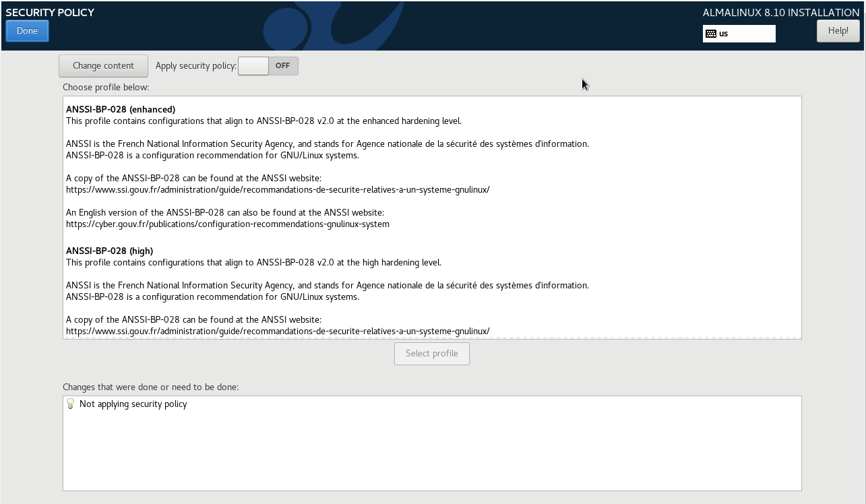Click ssi.gouv.fr URL under the high profile
866x504 pixels.
click(x=277, y=331)
